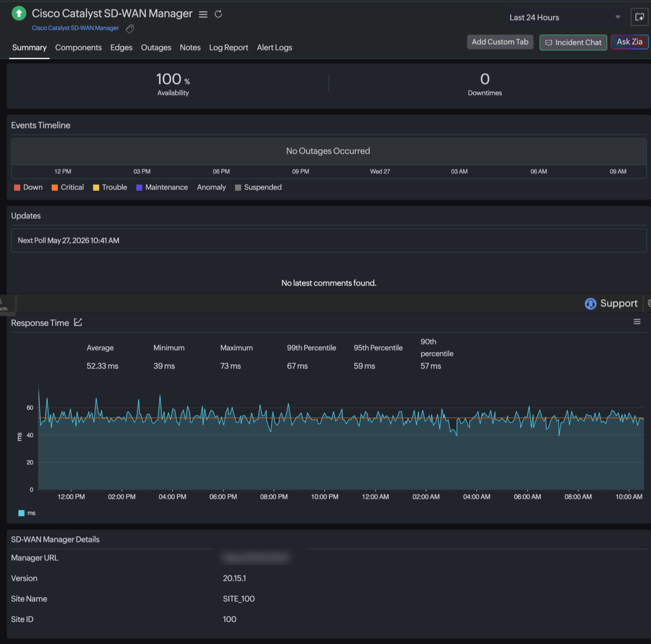Image resolution: width=651 pixels, height=644 pixels.
Task: Open the dashboard share icon at top right
Action: point(639,17)
